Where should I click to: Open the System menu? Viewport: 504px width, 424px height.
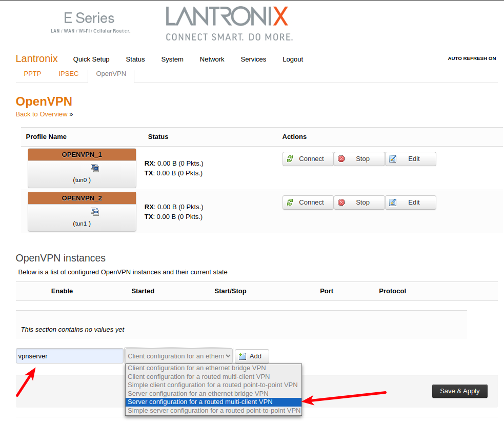coord(172,59)
